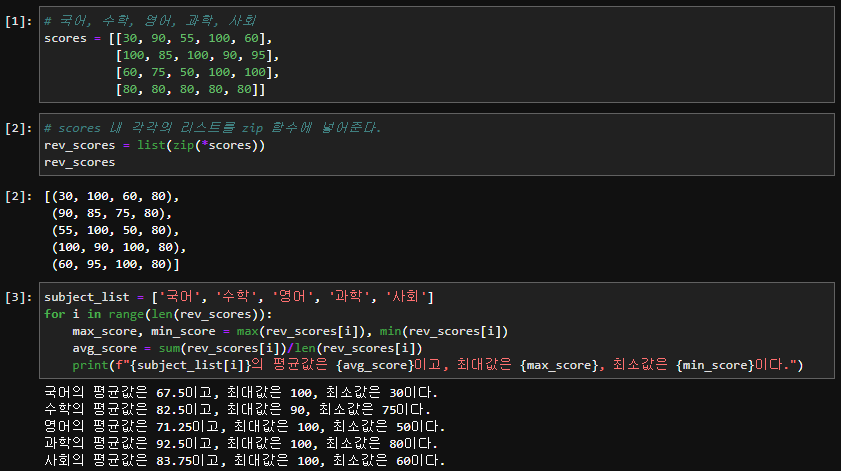Click the output tuple '(55, 100, 50, 80)'
The width and height of the screenshot is (841, 471).
coord(112,231)
